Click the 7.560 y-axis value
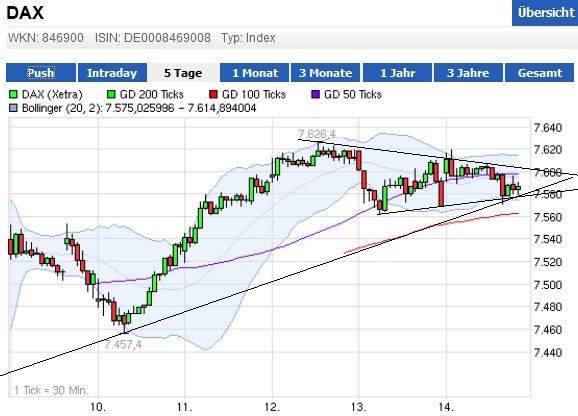Viewport: 578px width, 416px height. click(x=548, y=217)
